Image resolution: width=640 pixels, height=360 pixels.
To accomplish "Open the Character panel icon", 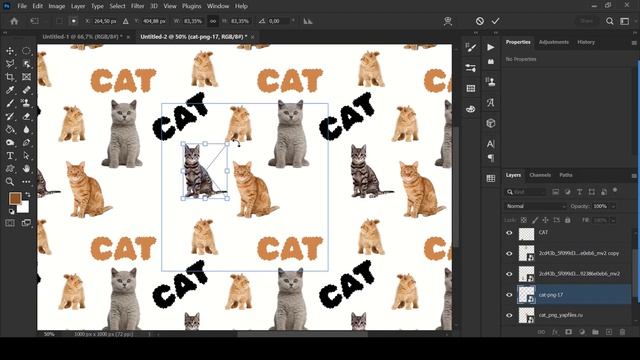I will pyautogui.click(x=491, y=144).
